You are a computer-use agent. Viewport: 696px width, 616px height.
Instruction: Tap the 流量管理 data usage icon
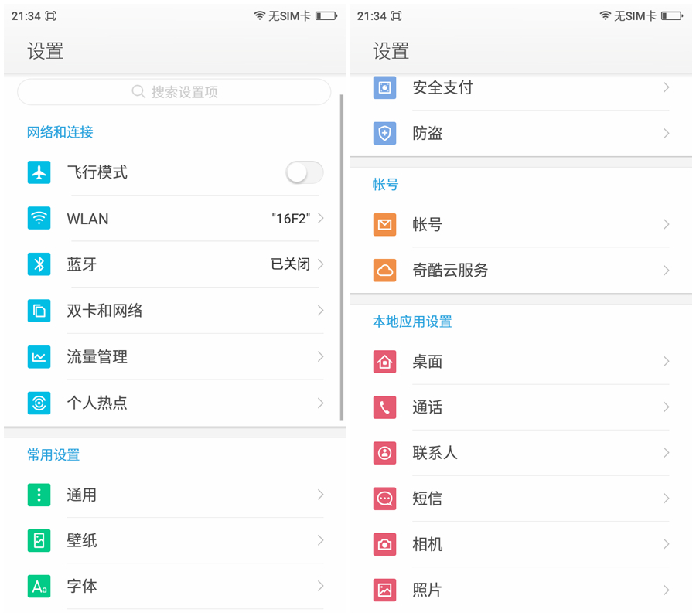(x=39, y=356)
